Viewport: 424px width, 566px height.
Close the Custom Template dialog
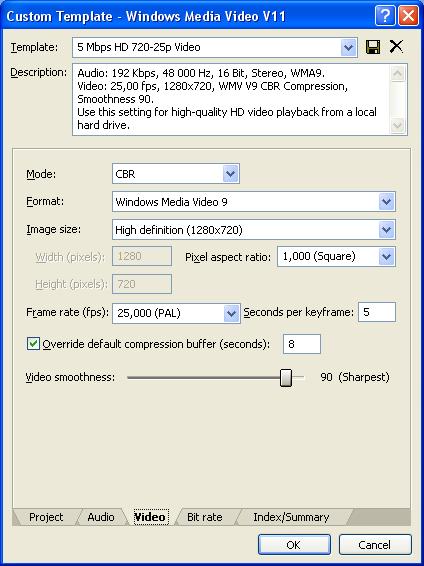408,16
